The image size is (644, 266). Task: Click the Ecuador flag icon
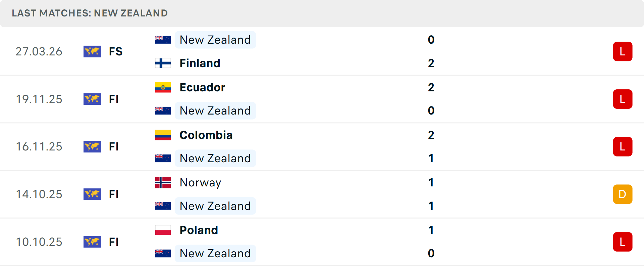pos(163,87)
